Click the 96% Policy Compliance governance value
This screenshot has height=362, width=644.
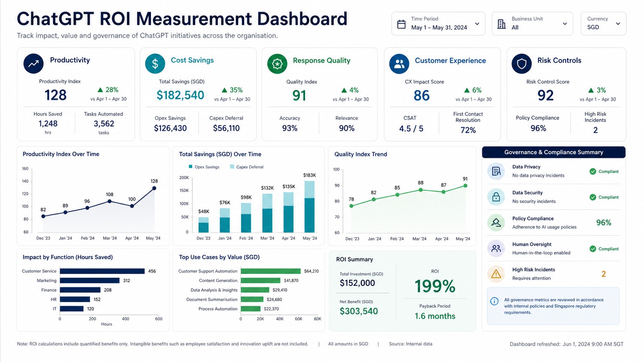(604, 222)
